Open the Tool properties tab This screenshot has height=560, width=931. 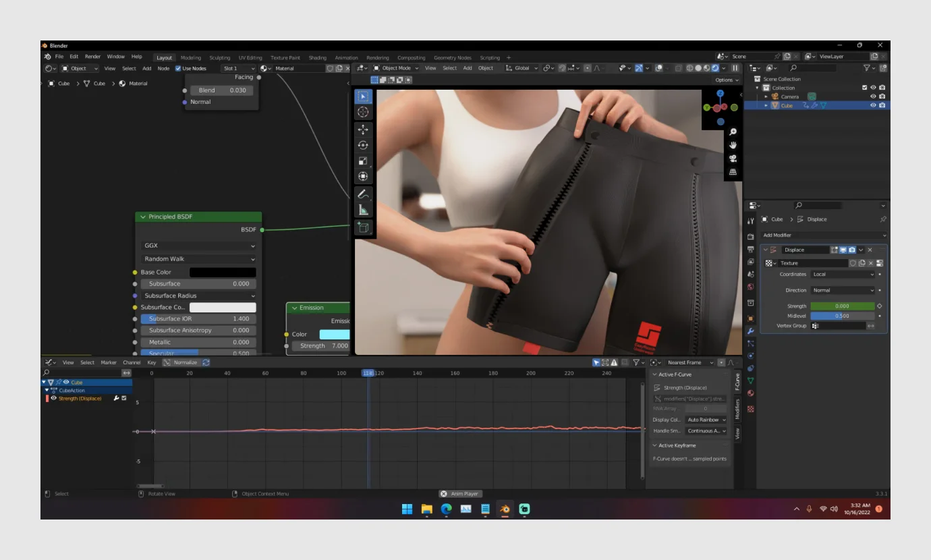click(750, 221)
